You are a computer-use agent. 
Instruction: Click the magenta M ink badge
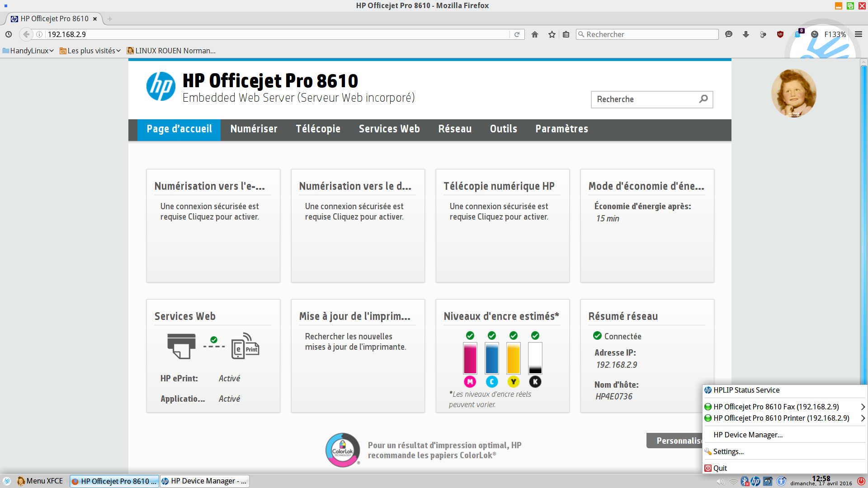470,382
